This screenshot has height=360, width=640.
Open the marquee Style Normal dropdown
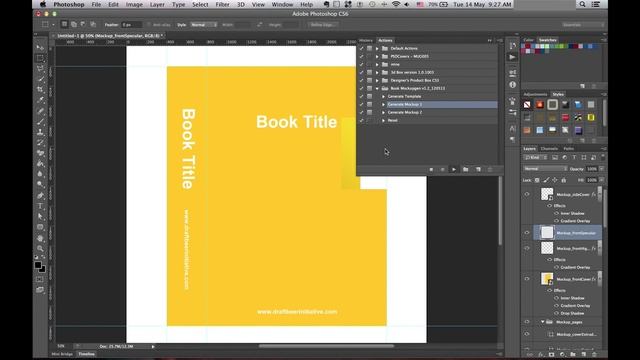point(203,24)
